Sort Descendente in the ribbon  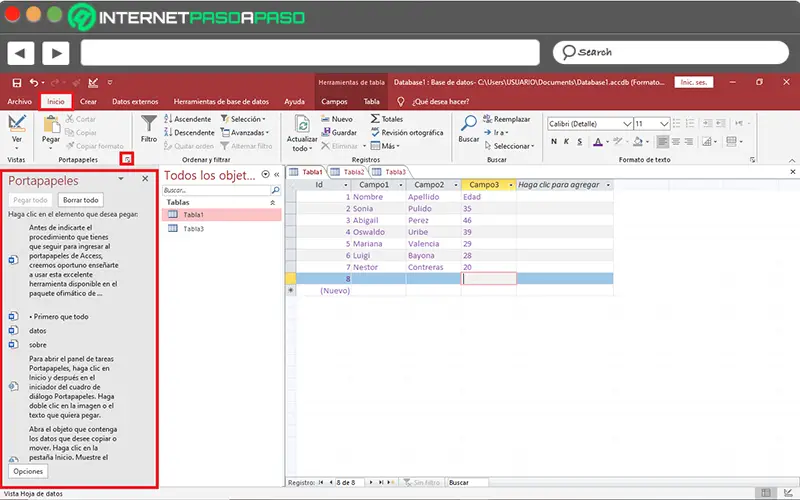(189, 132)
